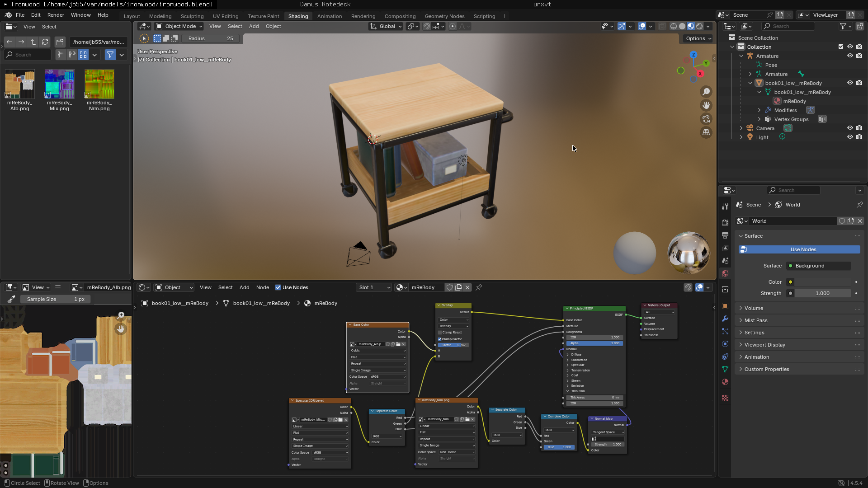
Task: Click the file browser refresh icon
Action: (x=45, y=42)
